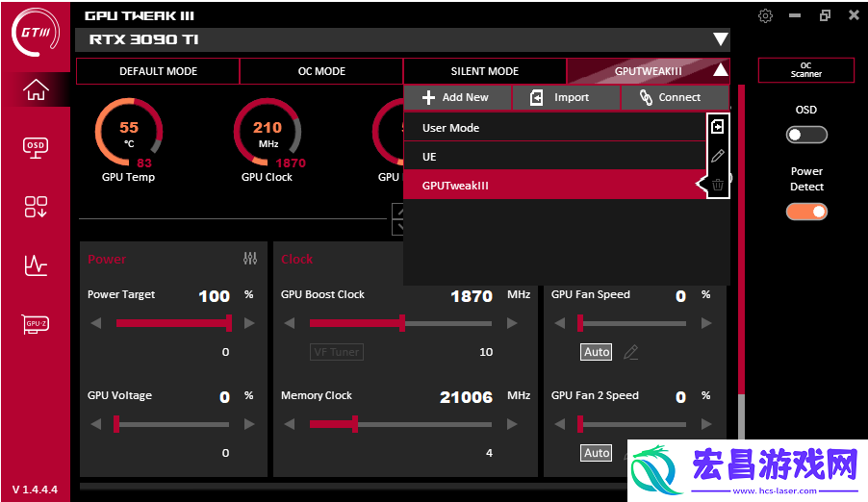Click the GT III logo
Screen dimensions: 868x502
(x=36, y=32)
